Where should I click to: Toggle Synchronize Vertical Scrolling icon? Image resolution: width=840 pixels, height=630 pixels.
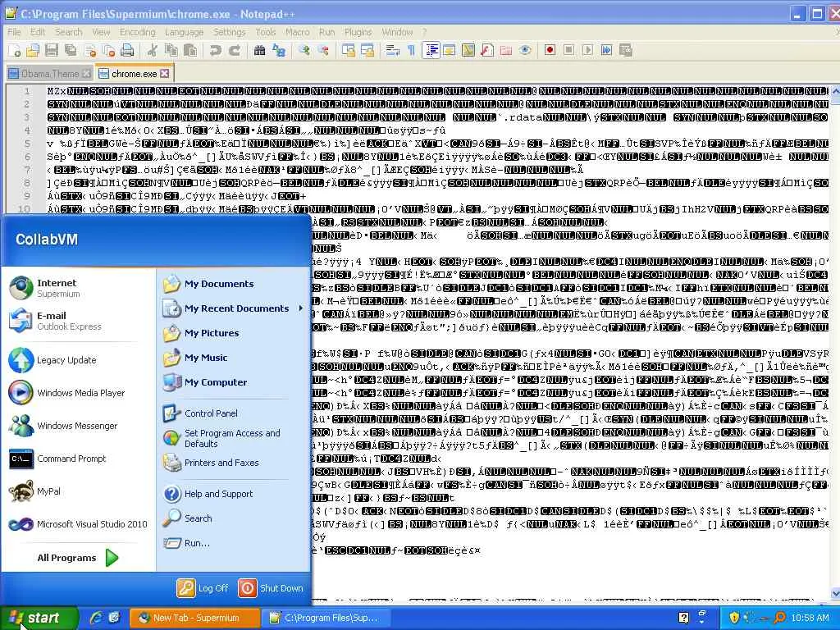349,50
